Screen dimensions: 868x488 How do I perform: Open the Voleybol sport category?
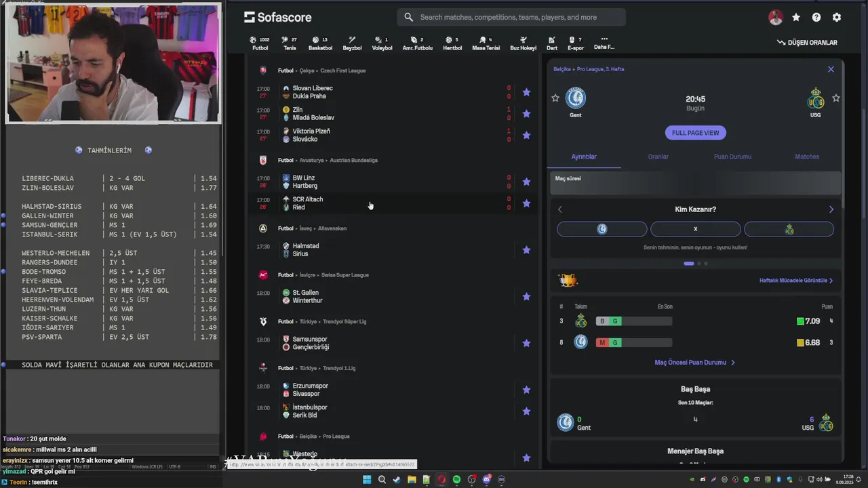coord(382,43)
